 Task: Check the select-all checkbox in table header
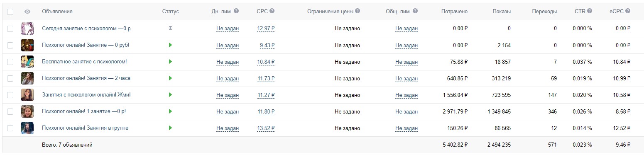10,12
